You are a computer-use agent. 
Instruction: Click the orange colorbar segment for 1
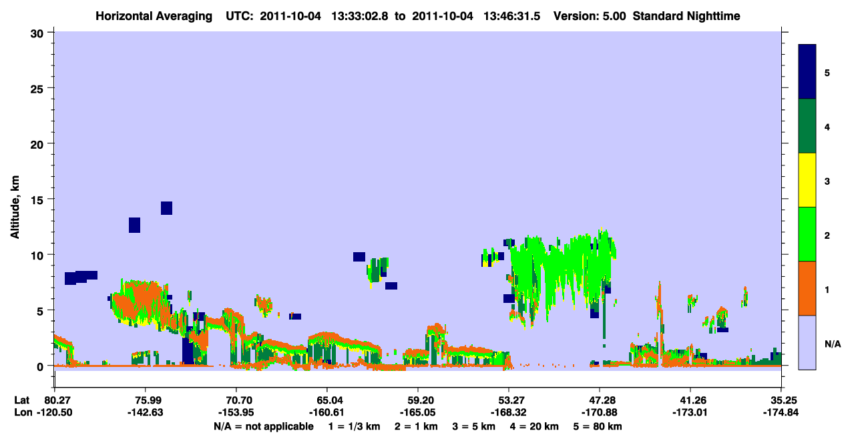(x=807, y=288)
